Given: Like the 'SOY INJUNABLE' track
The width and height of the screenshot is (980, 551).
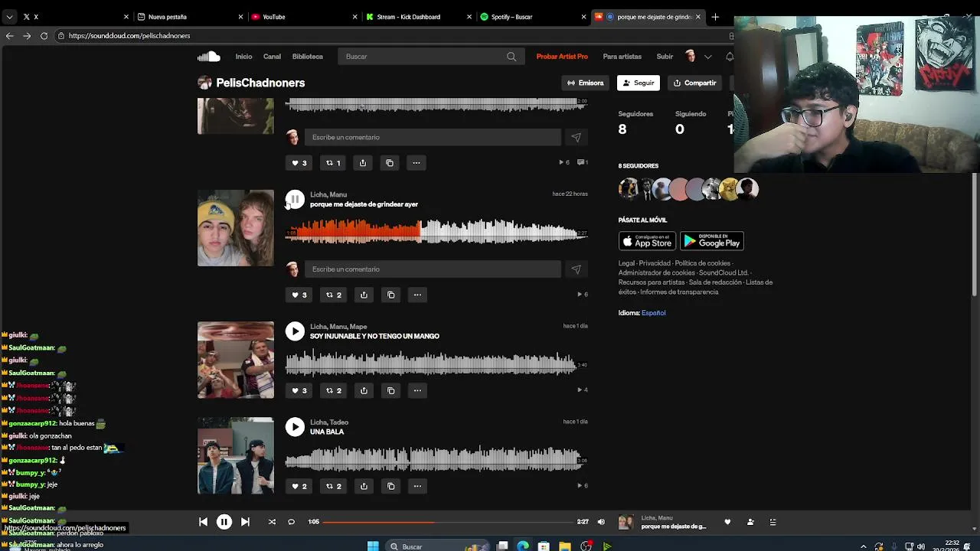Looking at the screenshot, I should point(299,390).
